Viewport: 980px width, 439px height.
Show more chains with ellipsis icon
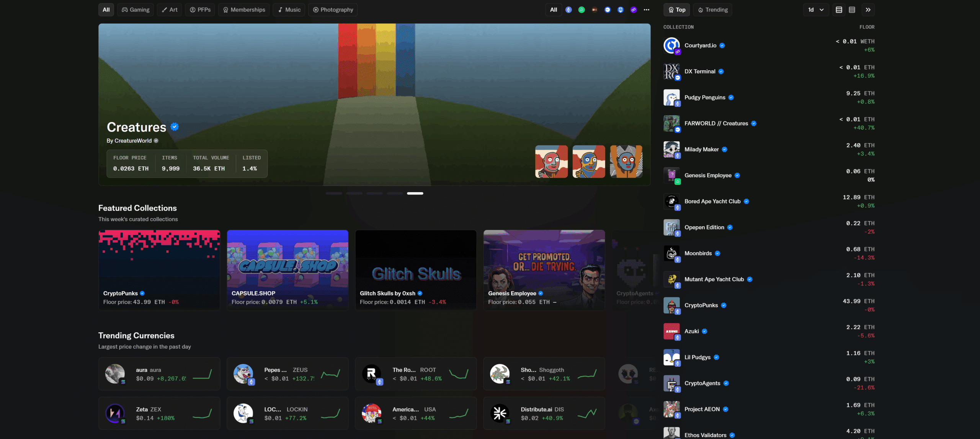pos(647,10)
